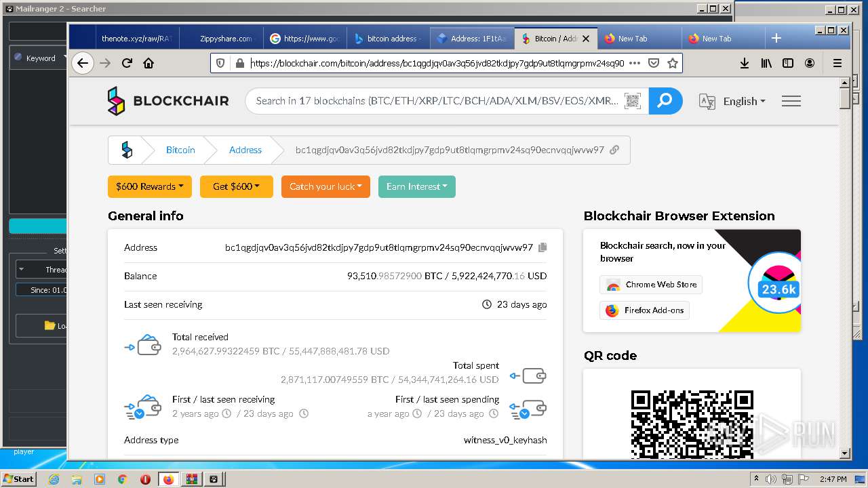Screen dimensions: 868x488
Task: Open a new tab with plus
Action: pyautogui.click(x=776, y=38)
